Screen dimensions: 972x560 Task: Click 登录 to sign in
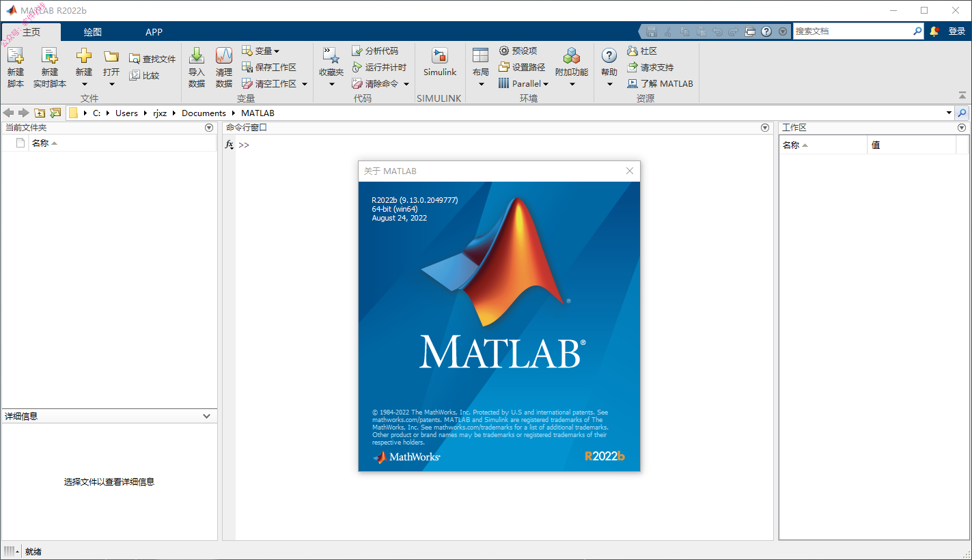[956, 31]
